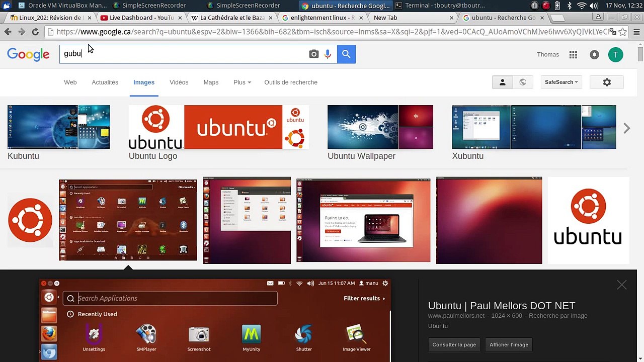Click the battery indicator in the tray

coord(557,6)
